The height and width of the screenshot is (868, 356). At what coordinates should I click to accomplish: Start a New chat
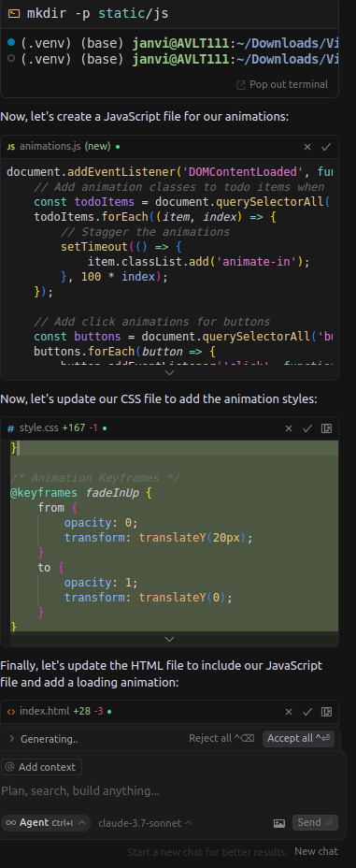(x=316, y=851)
